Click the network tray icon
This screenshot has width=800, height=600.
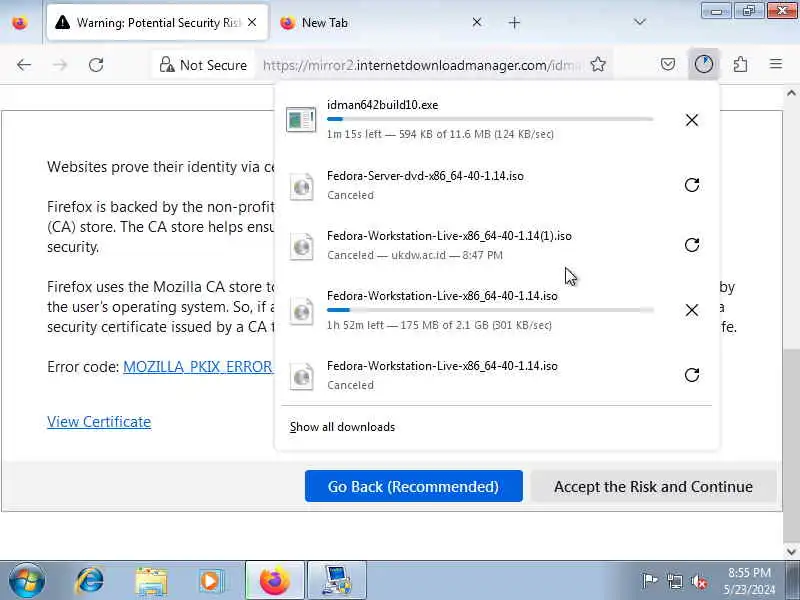[x=675, y=581]
